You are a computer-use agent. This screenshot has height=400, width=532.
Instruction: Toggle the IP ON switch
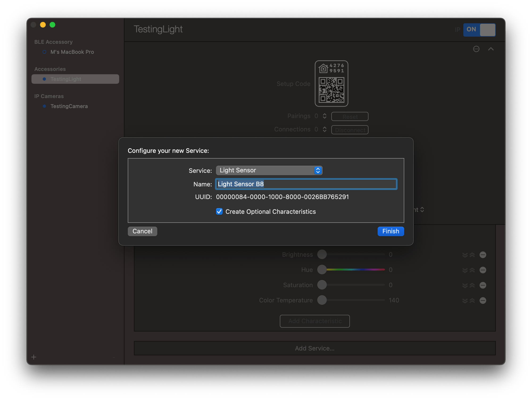[x=479, y=30]
